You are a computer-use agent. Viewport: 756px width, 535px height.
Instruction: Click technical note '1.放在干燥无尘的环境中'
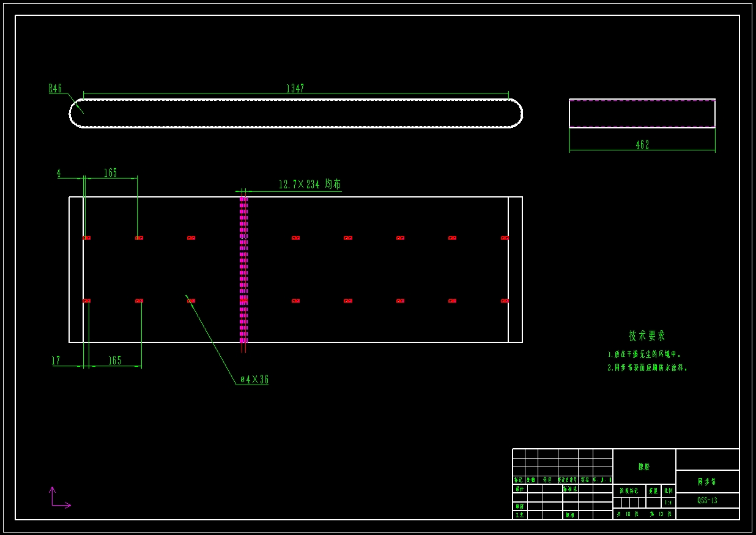[644, 354]
